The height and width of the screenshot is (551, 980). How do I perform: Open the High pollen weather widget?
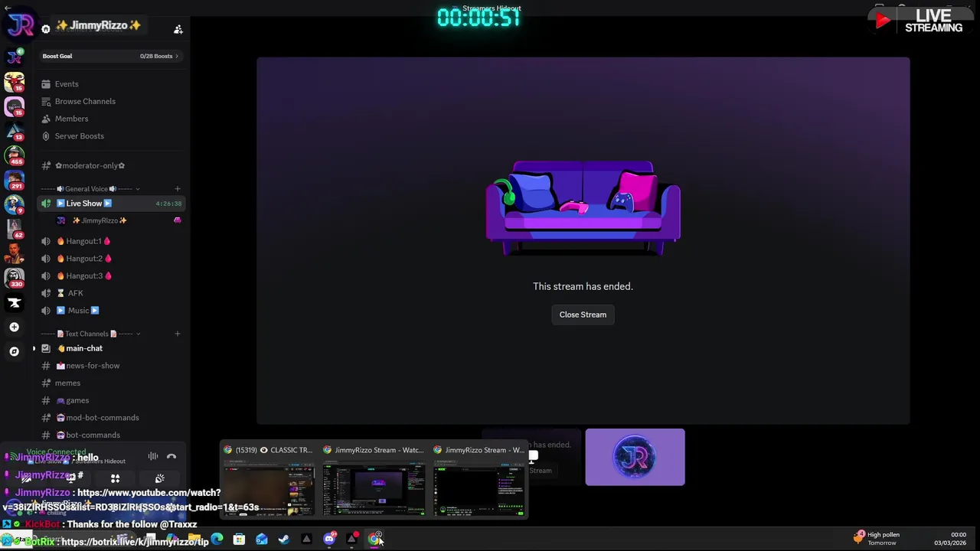877,539
